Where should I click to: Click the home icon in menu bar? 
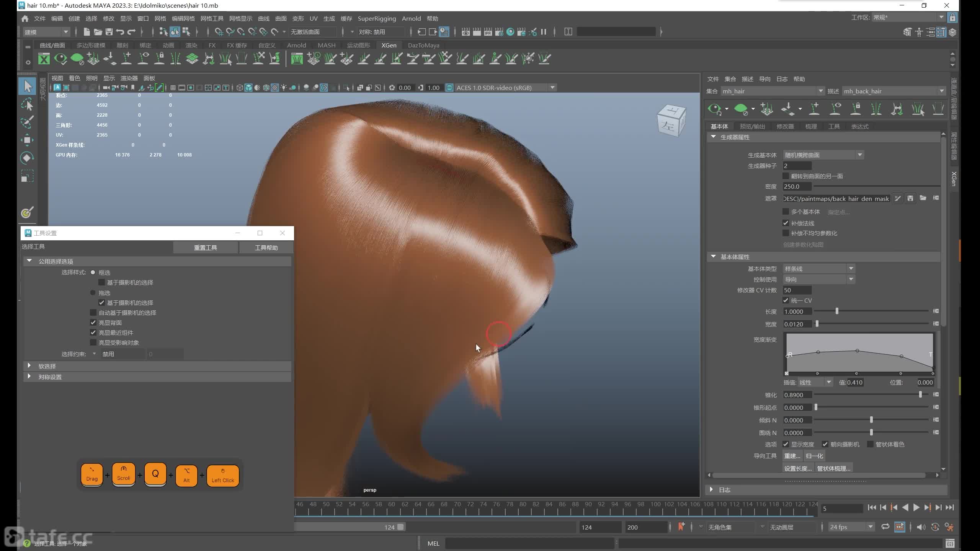coord(25,18)
